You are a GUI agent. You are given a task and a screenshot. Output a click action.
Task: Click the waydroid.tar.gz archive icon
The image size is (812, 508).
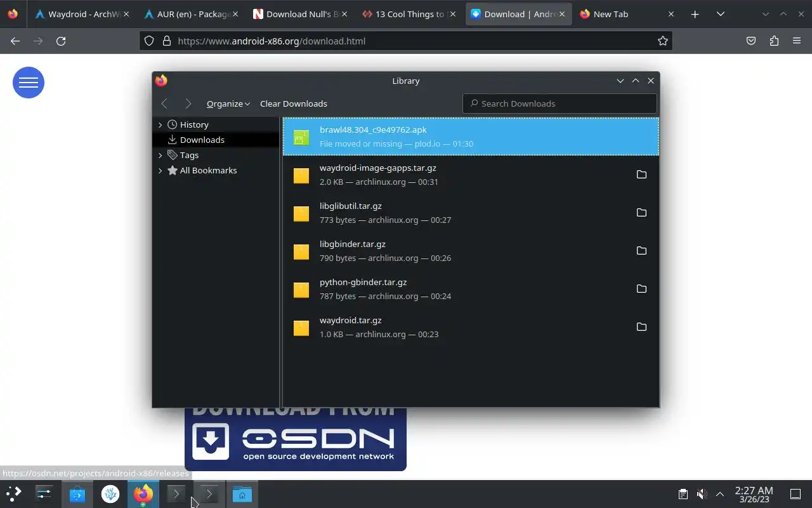(301, 328)
